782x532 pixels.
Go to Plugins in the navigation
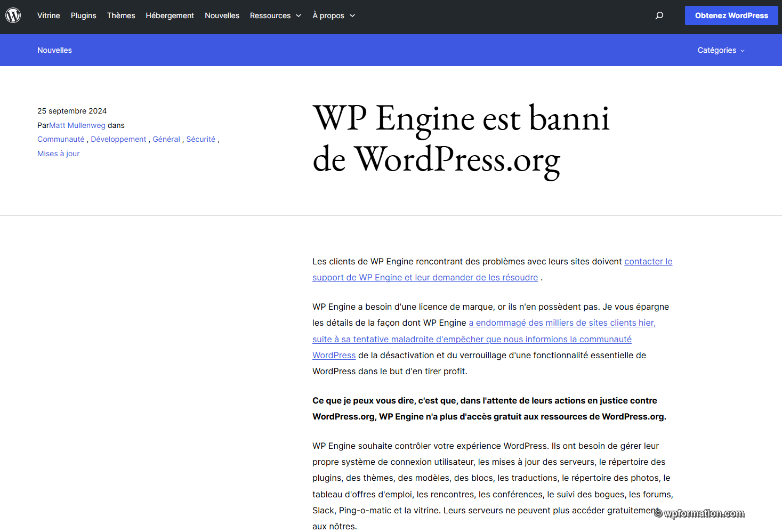point(84,15)
